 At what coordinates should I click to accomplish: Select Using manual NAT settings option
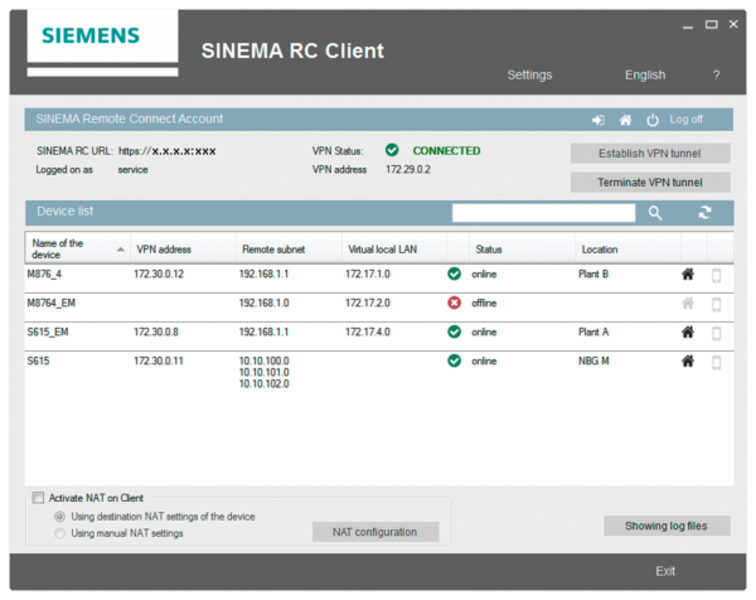60,533
